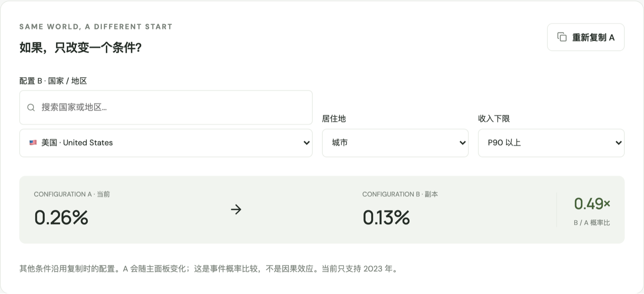
Task: Click the SAME WORLD, A DIFFERENT START caption
Action: pyautogui.click(x=96, y=27)
